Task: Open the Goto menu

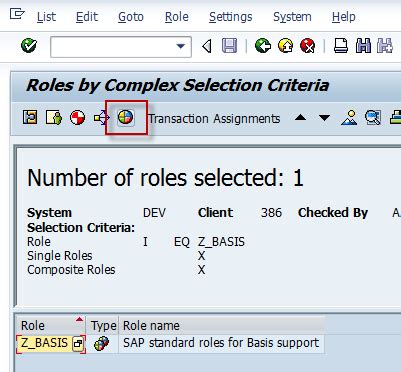Action: pyautogui.click(x=131, y=17)
